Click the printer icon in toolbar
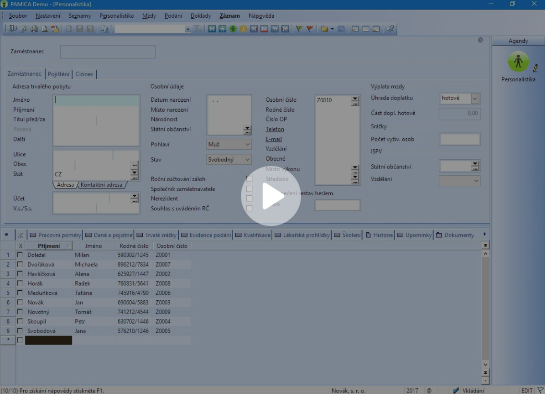Image resolution: width=545 pixels, height=394 pixels. 34,29
